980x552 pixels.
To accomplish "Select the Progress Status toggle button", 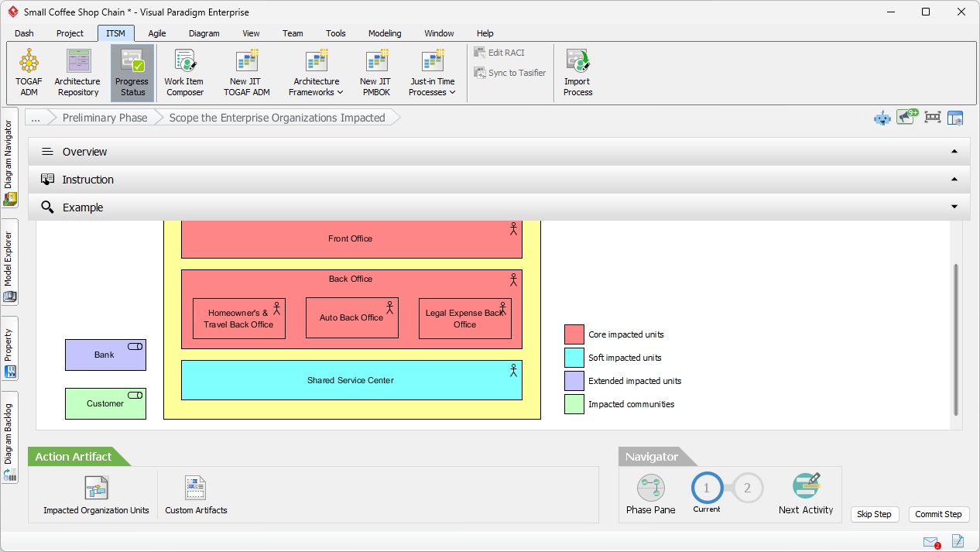I will click(132, 72).
